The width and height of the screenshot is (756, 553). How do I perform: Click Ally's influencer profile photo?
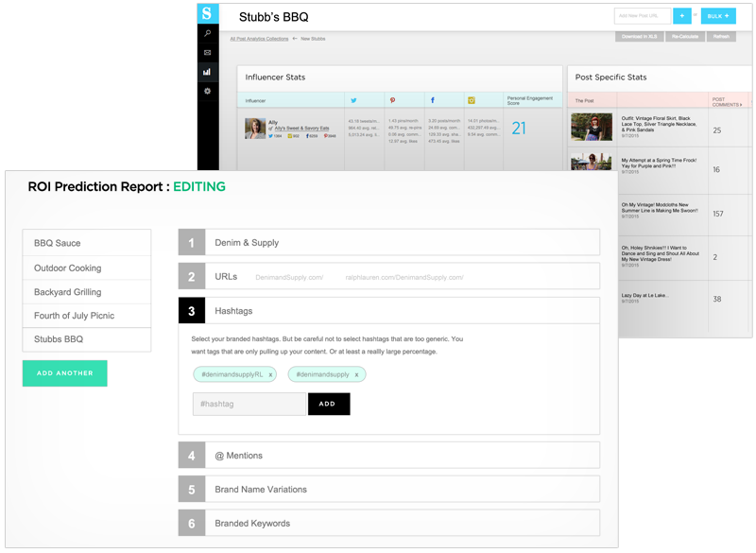tap(255, 129)
